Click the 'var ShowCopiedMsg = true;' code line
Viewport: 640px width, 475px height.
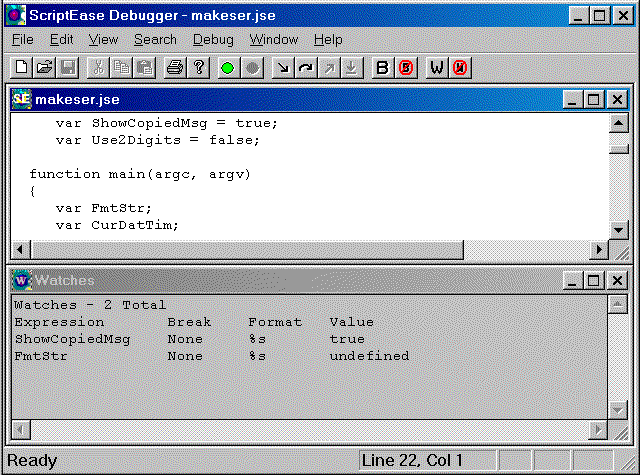(x=167, y=123)
